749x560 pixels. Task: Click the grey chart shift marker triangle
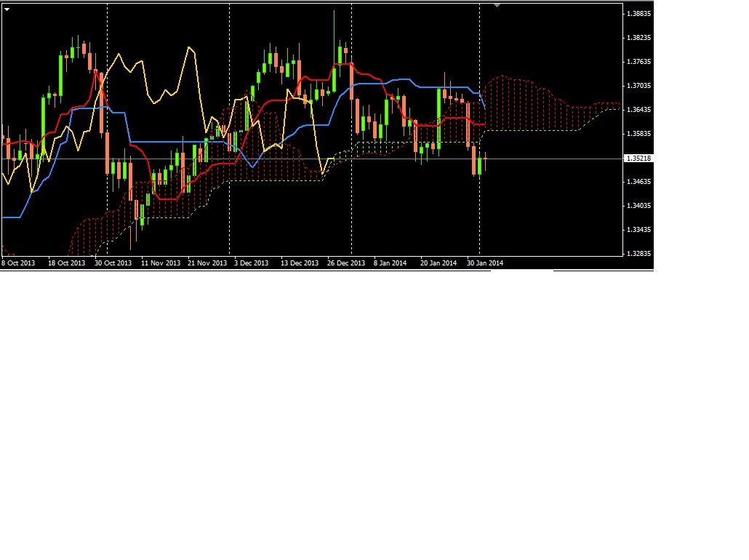497,5
